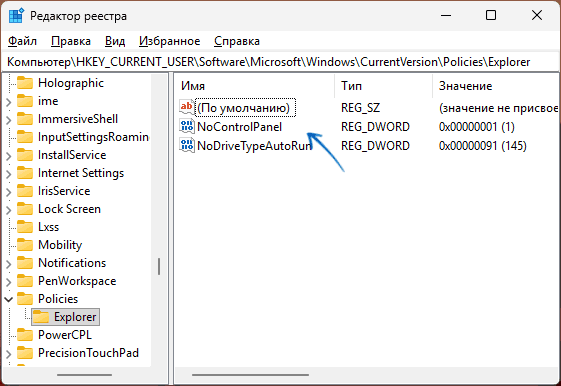Click the Policies folder icon
561x386 pixels.
[x=25, y=299]
